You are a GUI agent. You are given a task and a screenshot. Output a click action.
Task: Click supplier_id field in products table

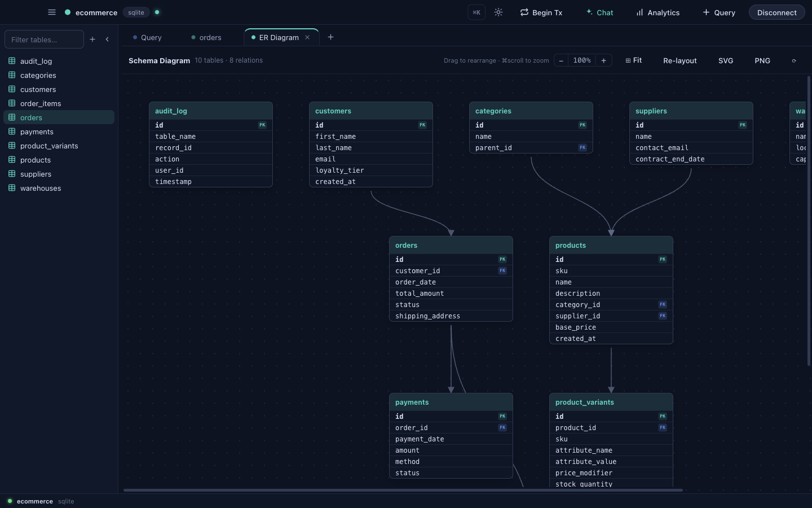pos(611,316)
